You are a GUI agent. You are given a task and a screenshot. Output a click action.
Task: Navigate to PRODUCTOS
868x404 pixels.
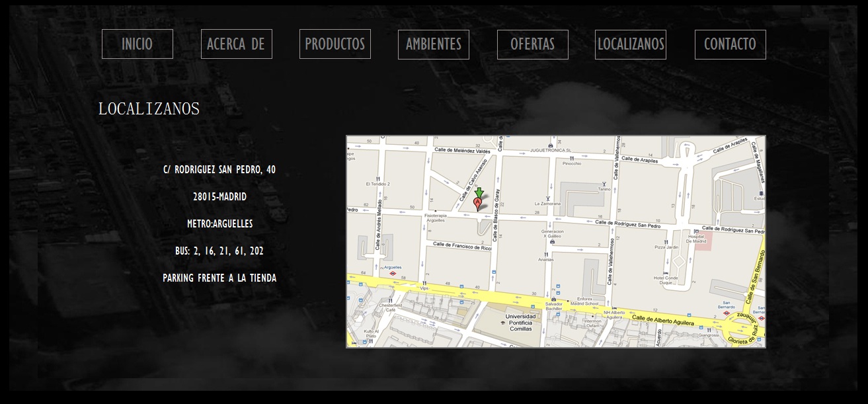pyautogui.click(x=335, y=44)
